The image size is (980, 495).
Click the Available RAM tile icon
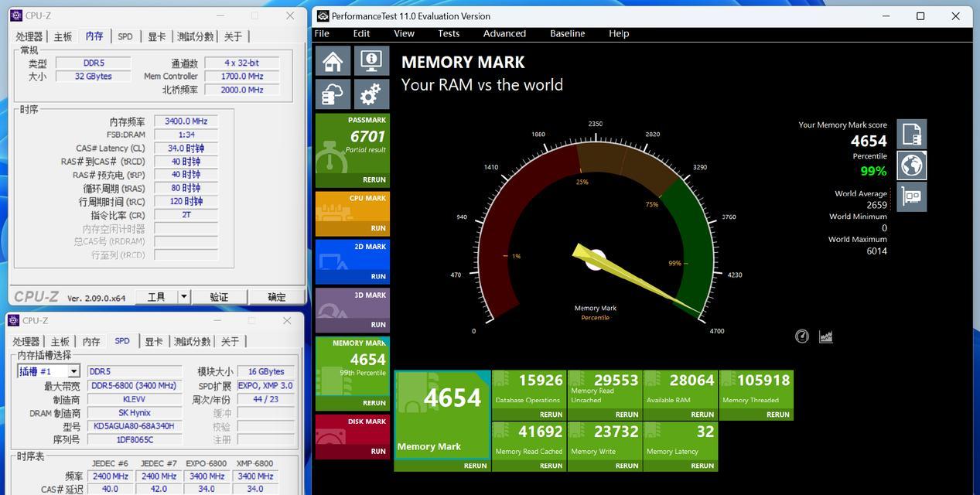pos(653,380)
